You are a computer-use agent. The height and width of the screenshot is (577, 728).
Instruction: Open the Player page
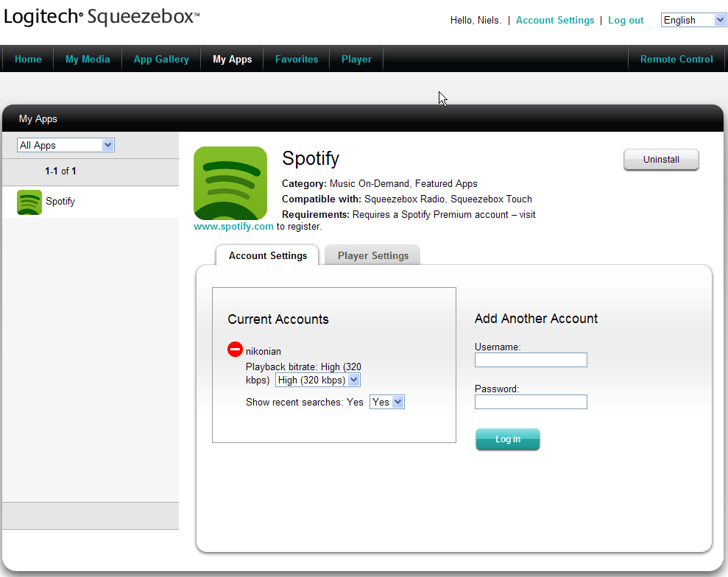click(356, 59)
